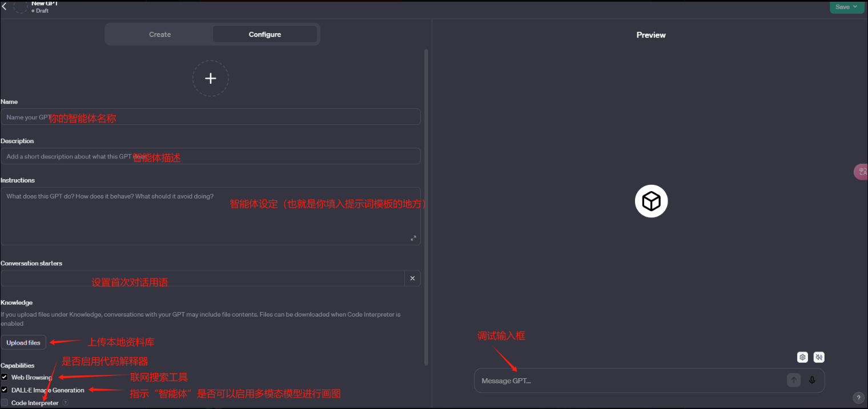
Task: Click the Conversation starters input box
Action: (x=203, y=278)
